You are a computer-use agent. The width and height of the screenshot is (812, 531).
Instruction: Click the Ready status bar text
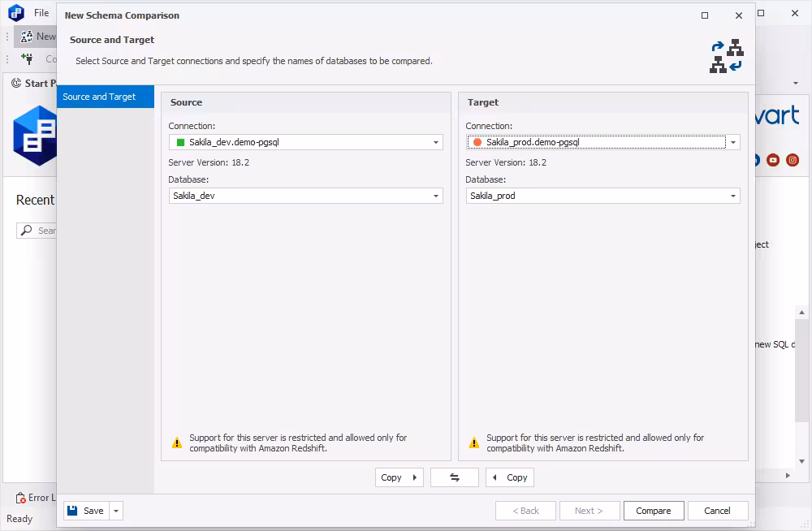coord(19,519)
